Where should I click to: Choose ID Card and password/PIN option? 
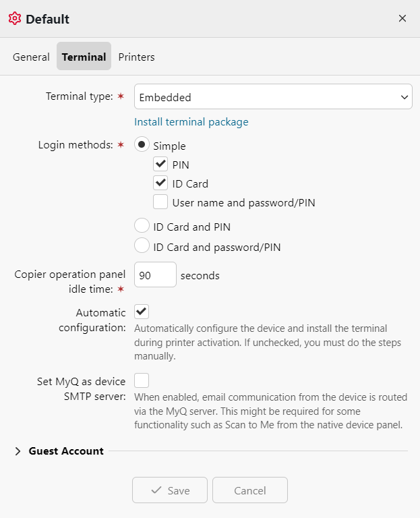142,246
